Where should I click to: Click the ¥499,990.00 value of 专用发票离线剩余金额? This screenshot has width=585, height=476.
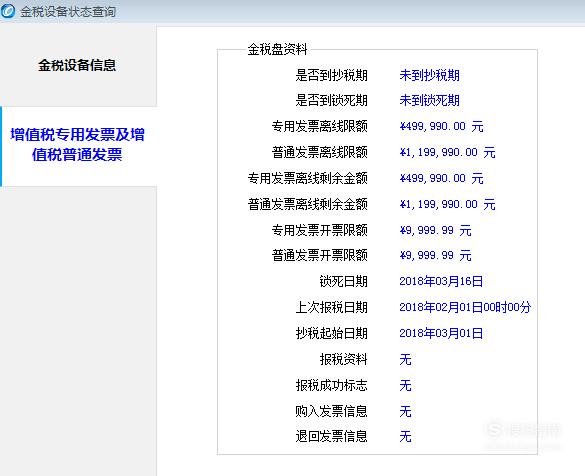coord(441,178)
